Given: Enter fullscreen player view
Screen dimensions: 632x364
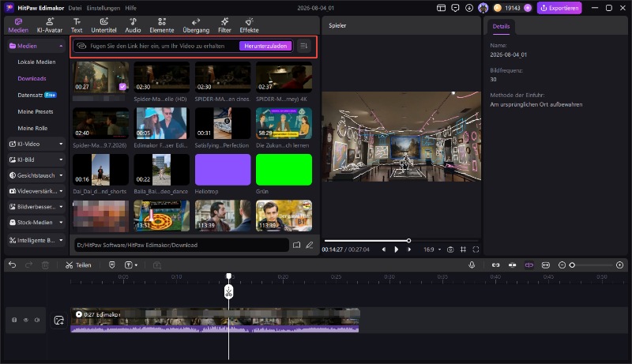Looking at the screenshot, I should (476, 250).
